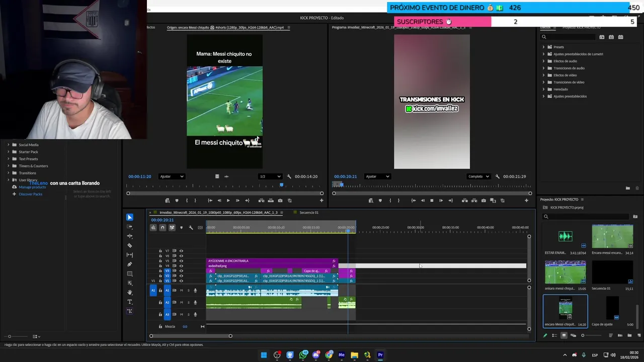The width and height of the screenshot is (644, 362).
Task: Click Manage products link
Action: coord(32,187)
